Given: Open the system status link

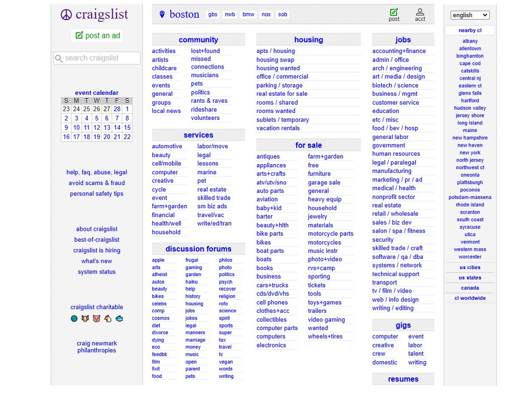Looking at the screenshot, I should pos(97,272).
